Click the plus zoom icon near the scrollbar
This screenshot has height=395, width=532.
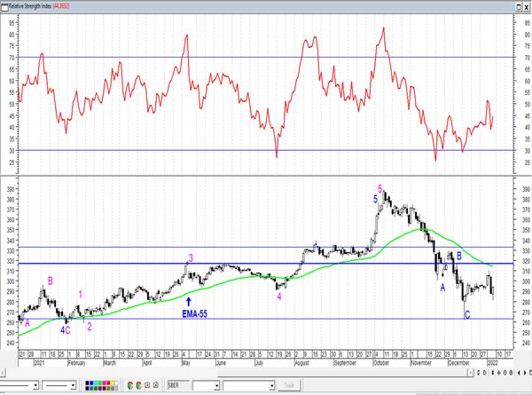(499, 373)
